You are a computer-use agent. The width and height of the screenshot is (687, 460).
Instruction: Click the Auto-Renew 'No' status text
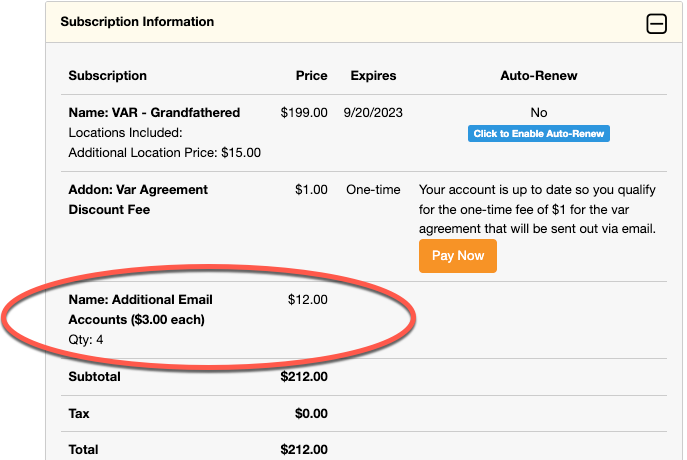click(539, 113)
